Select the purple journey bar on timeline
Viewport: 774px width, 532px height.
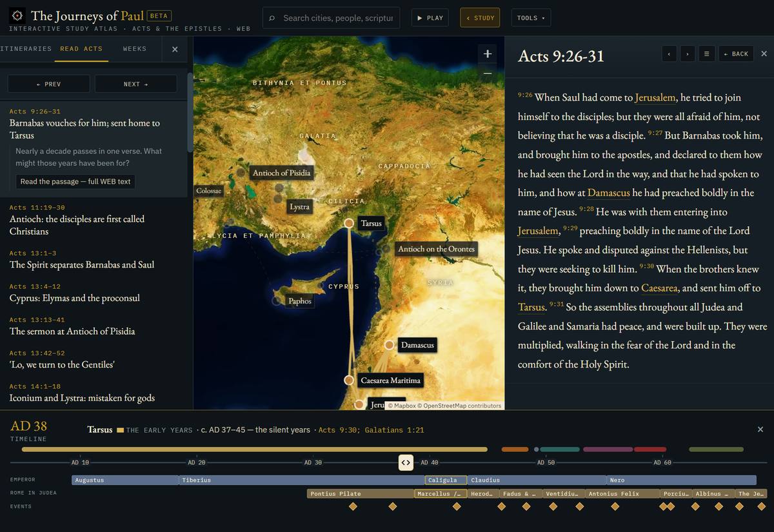point(608,449)
